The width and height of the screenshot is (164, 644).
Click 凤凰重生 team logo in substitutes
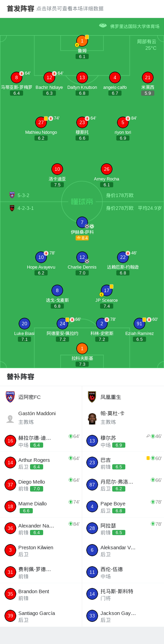point(92,397)
